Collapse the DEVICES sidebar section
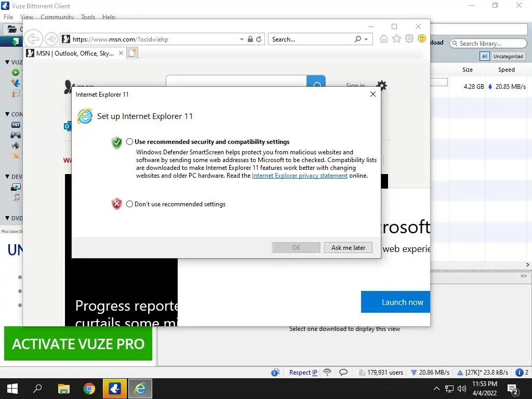The image size is (532, 399). pos(7,177)
